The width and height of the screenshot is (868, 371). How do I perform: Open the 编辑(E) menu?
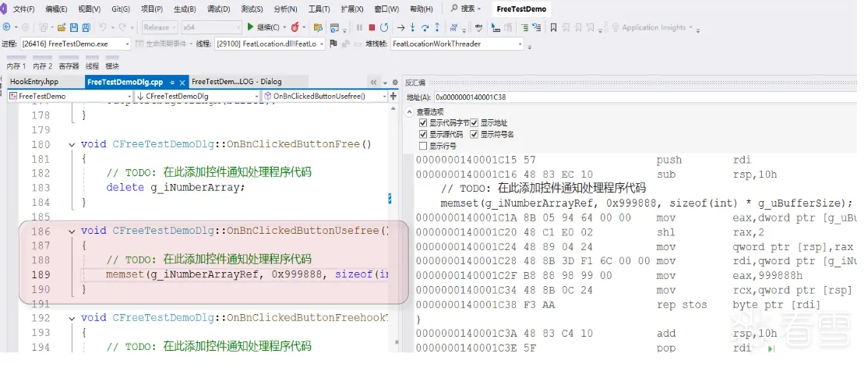(56, 9)
